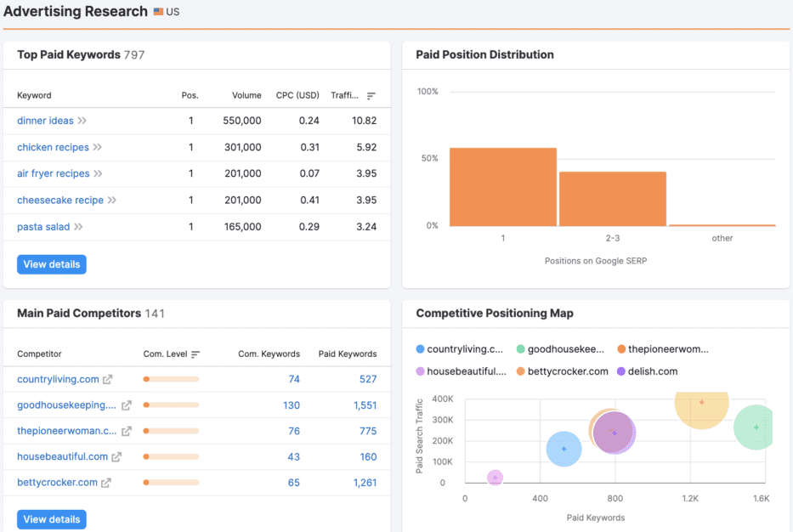The width and height of the screenshot is (793, 532).
Task: Click the Keyword column header
Action: coord(34,95)
